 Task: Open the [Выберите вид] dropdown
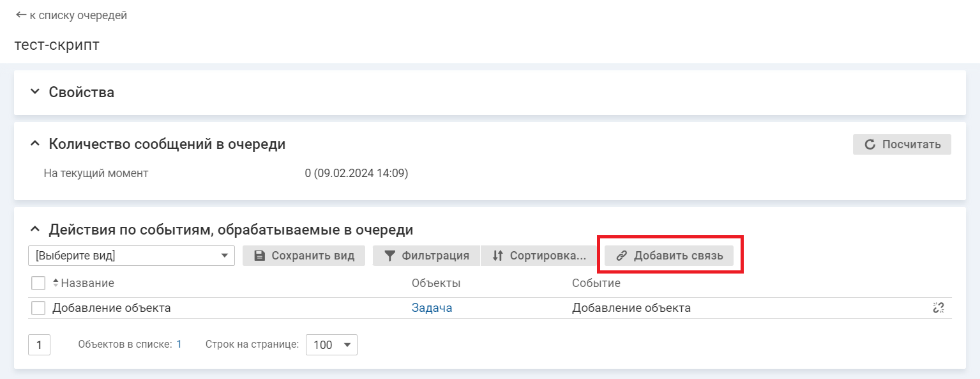tap(132, 256)
